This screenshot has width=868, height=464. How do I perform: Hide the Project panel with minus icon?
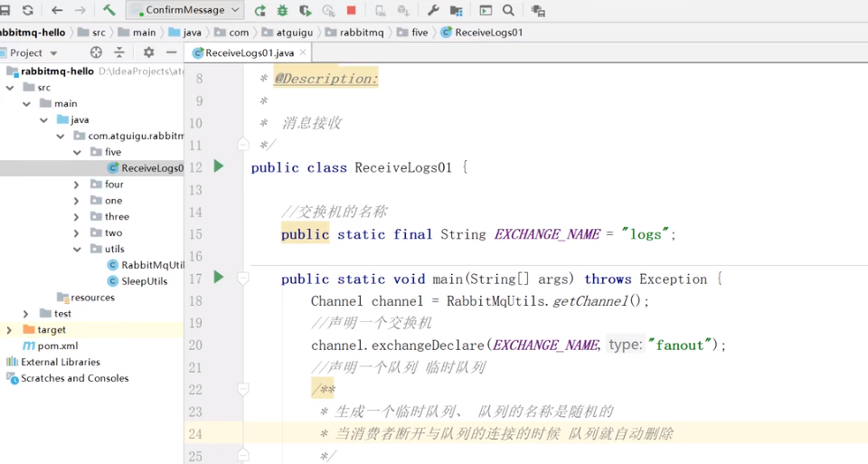point(171,52)
